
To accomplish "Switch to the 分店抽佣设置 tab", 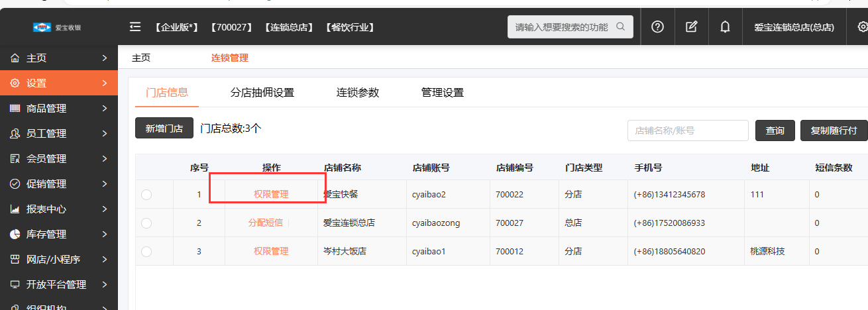I will [262, 93].
